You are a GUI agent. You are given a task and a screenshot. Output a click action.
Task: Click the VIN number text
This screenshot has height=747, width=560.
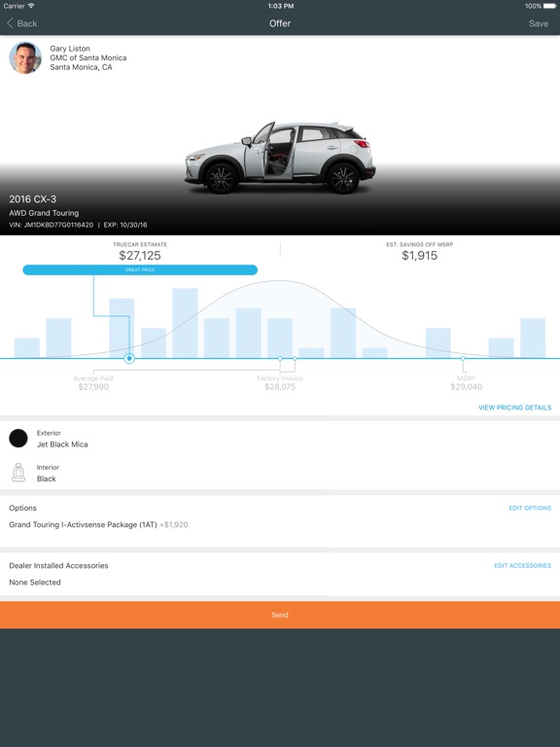[x=51, y=225]
